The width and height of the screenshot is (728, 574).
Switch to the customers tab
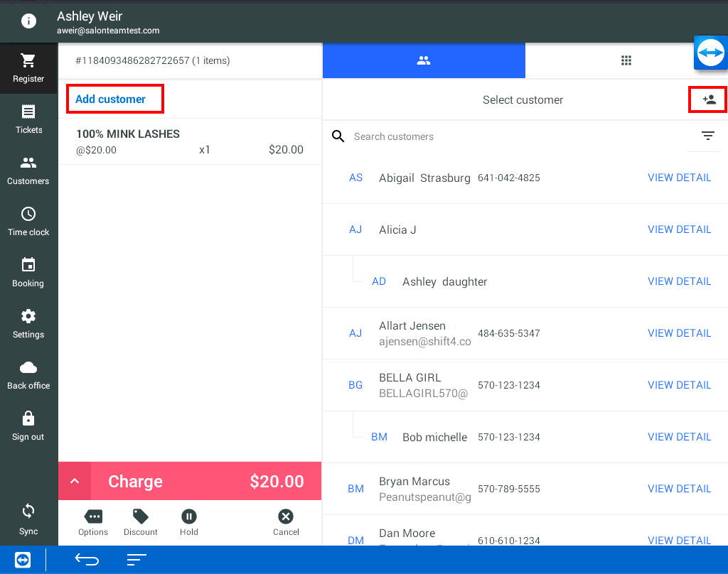(x=424, y=61)
